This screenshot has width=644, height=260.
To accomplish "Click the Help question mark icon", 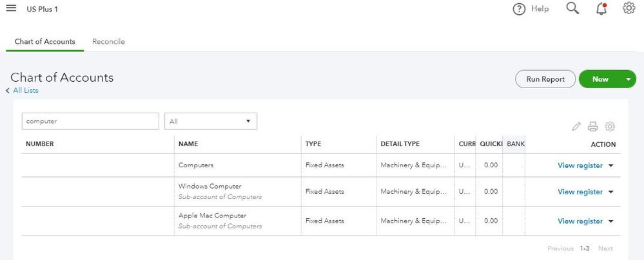I will (x=520, y=9).
